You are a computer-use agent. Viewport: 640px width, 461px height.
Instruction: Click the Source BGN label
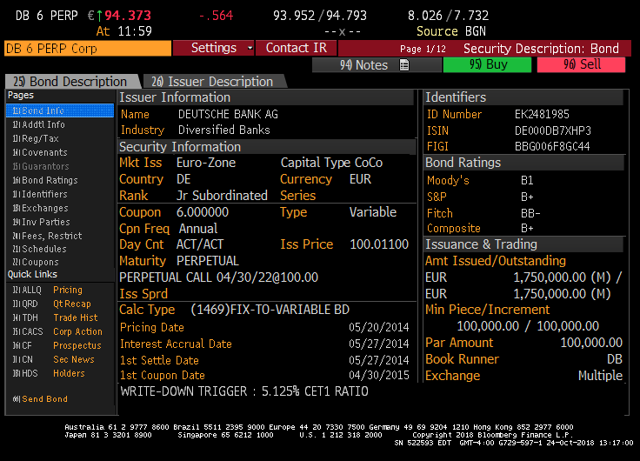pos(451,31)
